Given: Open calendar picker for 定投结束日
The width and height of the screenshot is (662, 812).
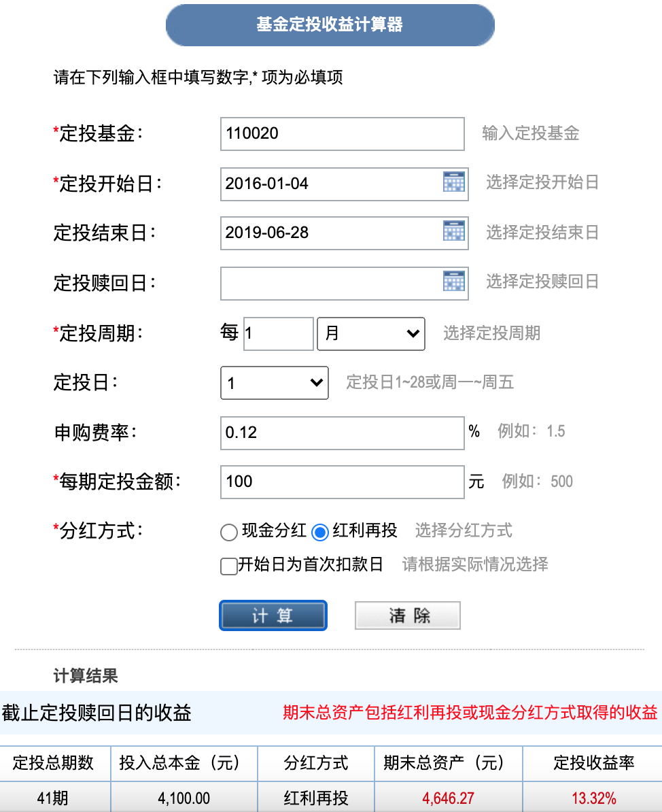Looking at the screenshot, I should click(x=454, y=231).
